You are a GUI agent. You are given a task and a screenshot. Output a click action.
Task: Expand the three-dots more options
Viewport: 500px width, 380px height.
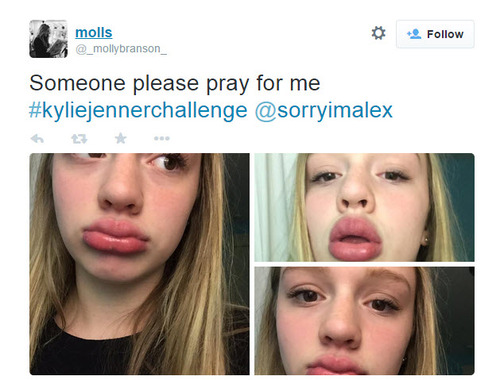(162, 138)
